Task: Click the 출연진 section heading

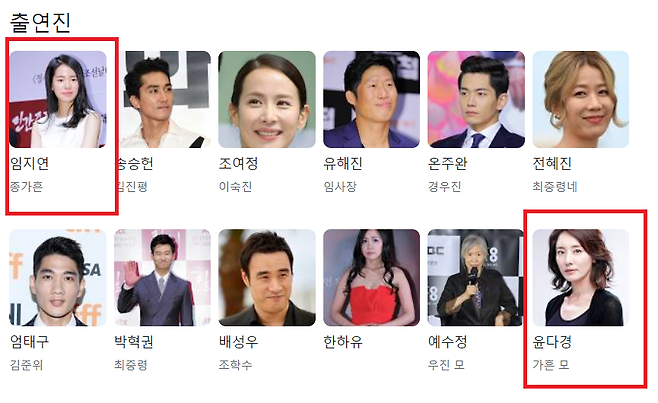Action: 40,22
